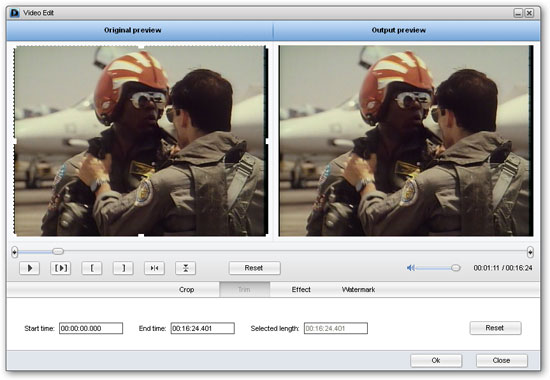This screenshot has width=550, height=380.
Task: Close the Video Edit window via X
Action: coord(529,13)
